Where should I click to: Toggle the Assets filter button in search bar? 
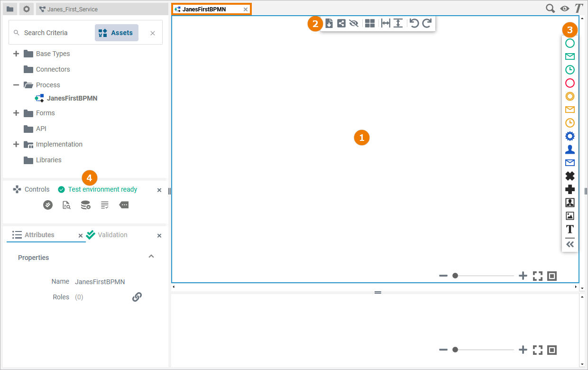pyautogui.click(x=116, y=32)
